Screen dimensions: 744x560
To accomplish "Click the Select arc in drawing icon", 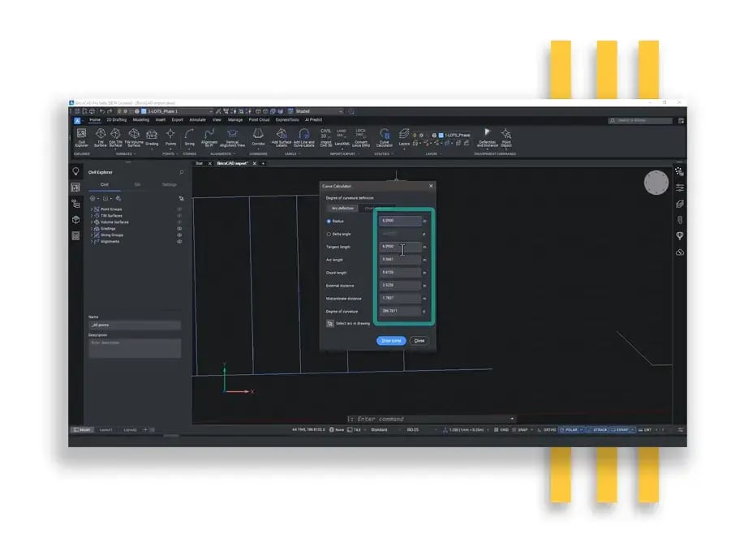I will pos(329,324).
